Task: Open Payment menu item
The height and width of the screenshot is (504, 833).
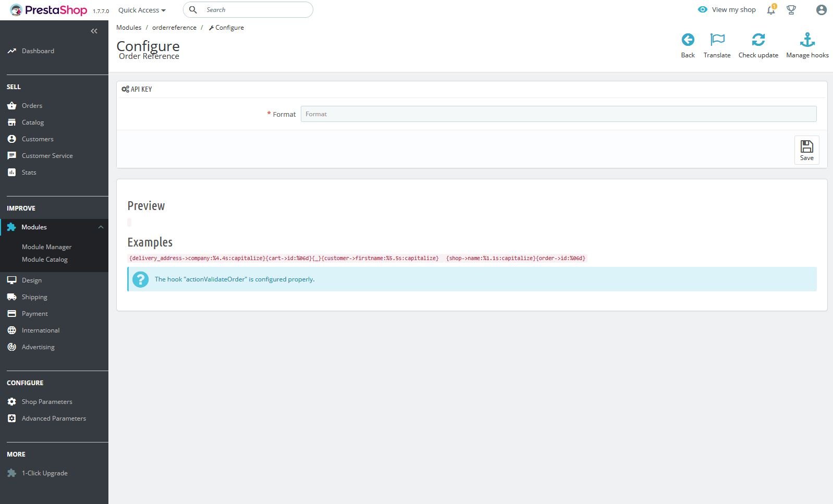Action: 35,313
